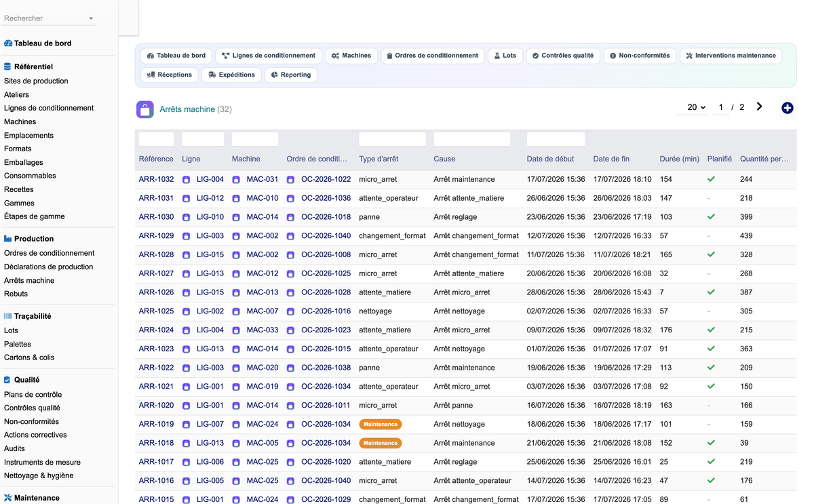
Task: Click the Production section factory icon
Action: click(7, 239)
